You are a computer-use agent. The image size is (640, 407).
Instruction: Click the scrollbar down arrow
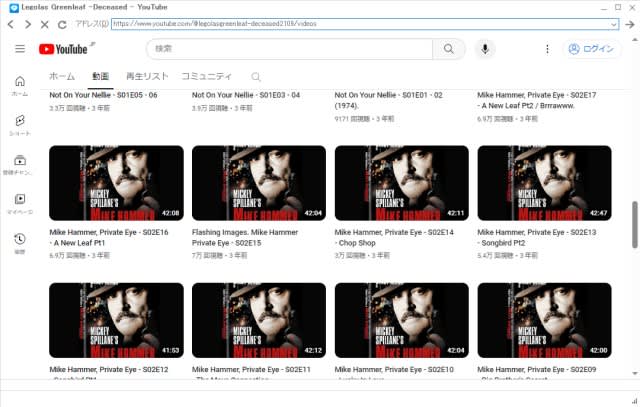[x=635, y=373]
